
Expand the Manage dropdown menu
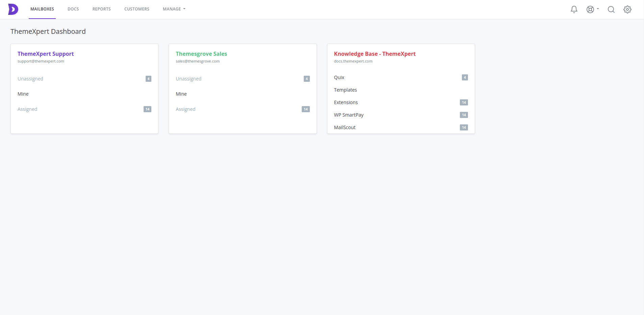[x=174, y=9]
